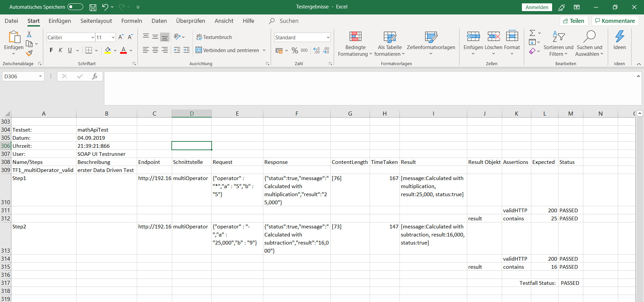Viewport: 644px width, 302px height.
Task: Click the Anmelden button
Action: pyautogui.click(x=537, y=7)
